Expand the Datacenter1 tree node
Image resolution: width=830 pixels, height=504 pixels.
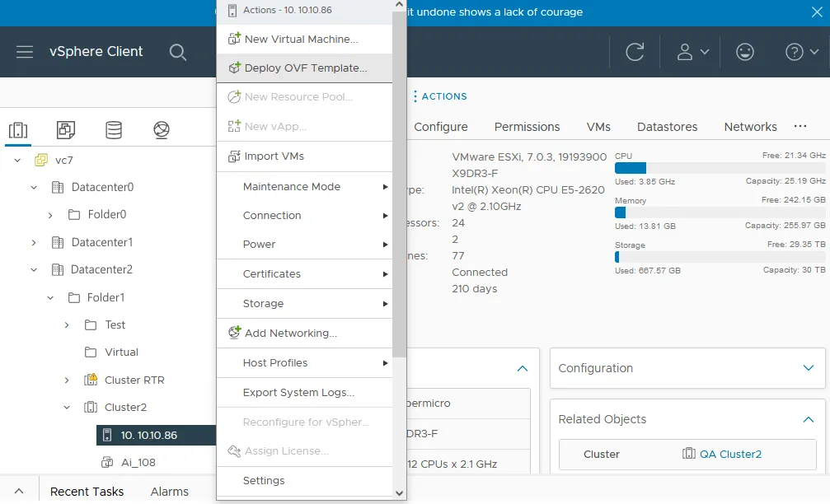(x=34, y=242)
